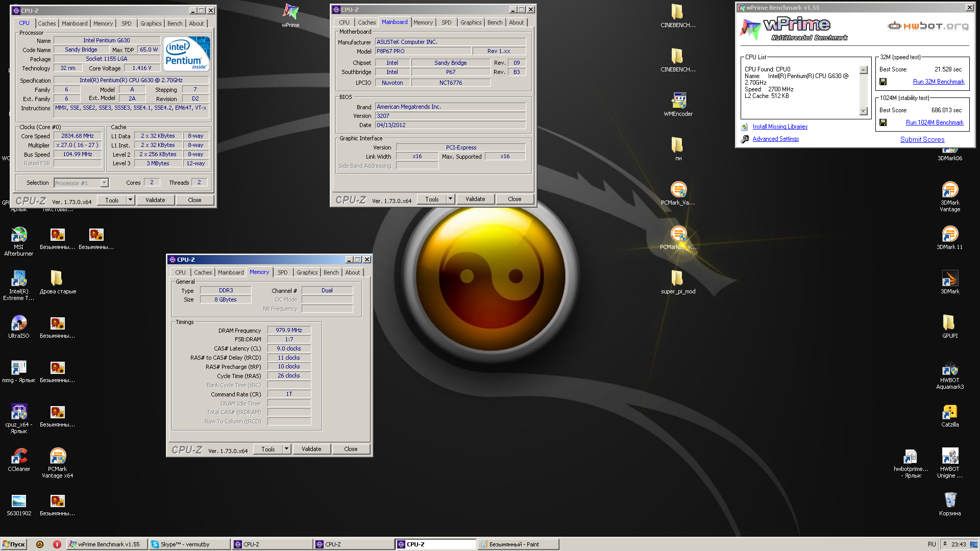Click Close in the Memory window
Viewport: 980px width, 551px height.
[x=351, y=449]
